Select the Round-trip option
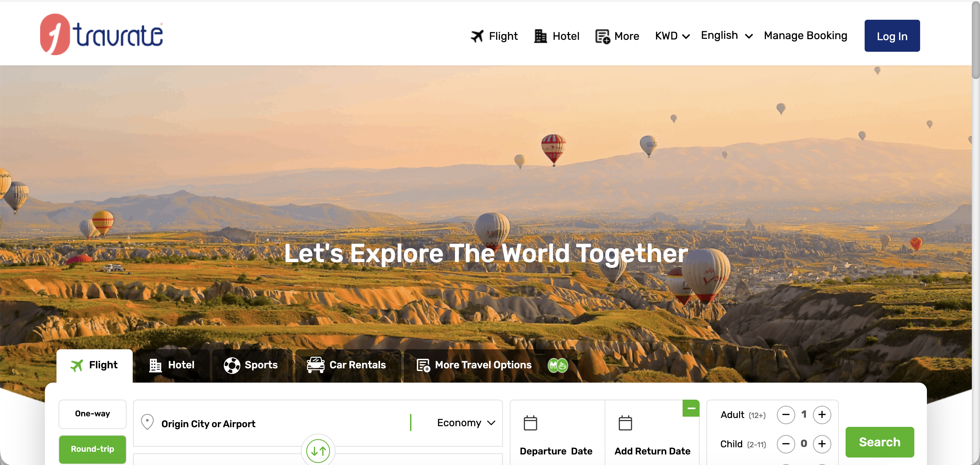The image size is (980, 465). click(93, 449)
